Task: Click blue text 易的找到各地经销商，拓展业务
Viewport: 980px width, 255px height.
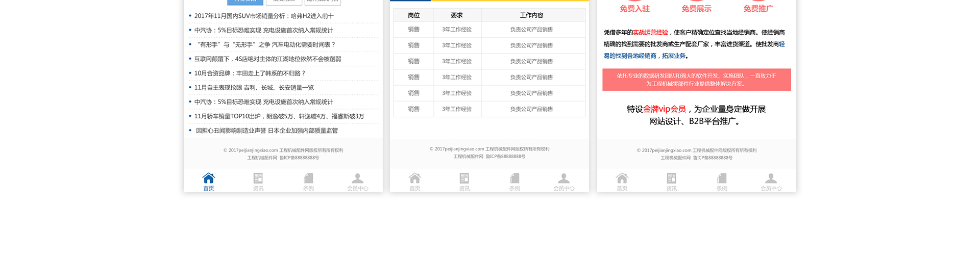Action: [645, 56]
